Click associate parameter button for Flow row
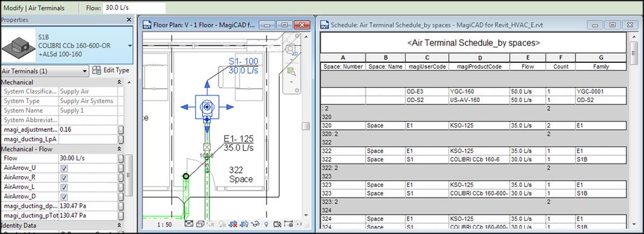Viewport: 644px width, 234px height. 121,159
